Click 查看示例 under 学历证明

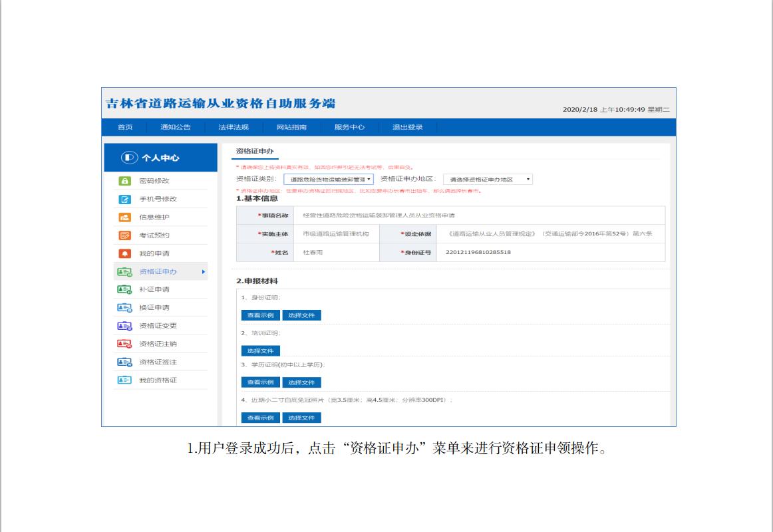point(260,382)
